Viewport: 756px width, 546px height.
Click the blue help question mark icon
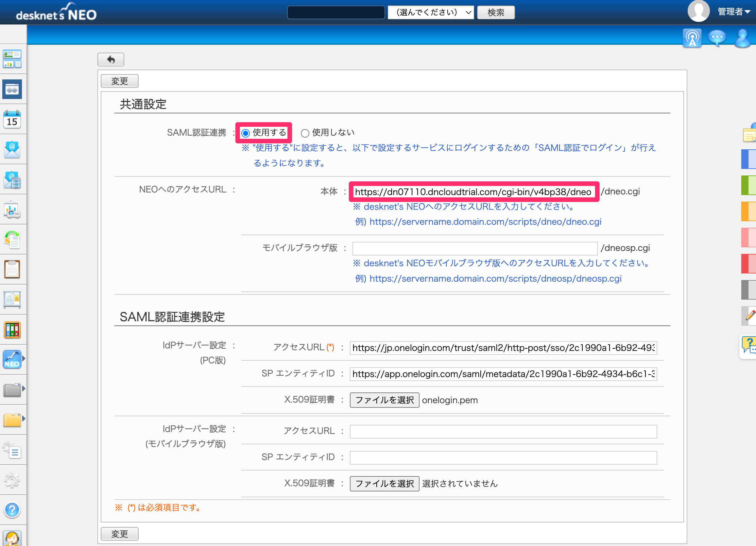click(x=12, y=509)
